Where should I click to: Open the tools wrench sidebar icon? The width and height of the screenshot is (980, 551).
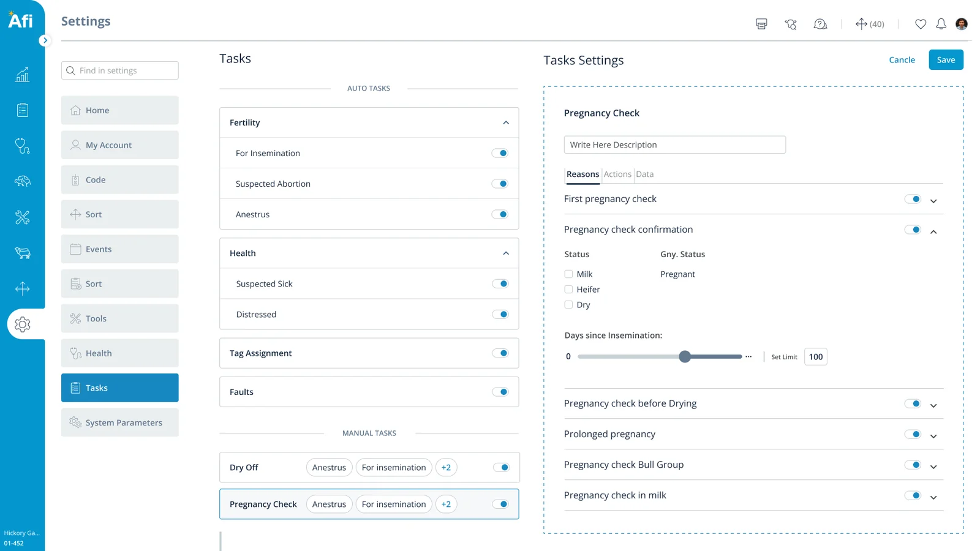point(22,217)
